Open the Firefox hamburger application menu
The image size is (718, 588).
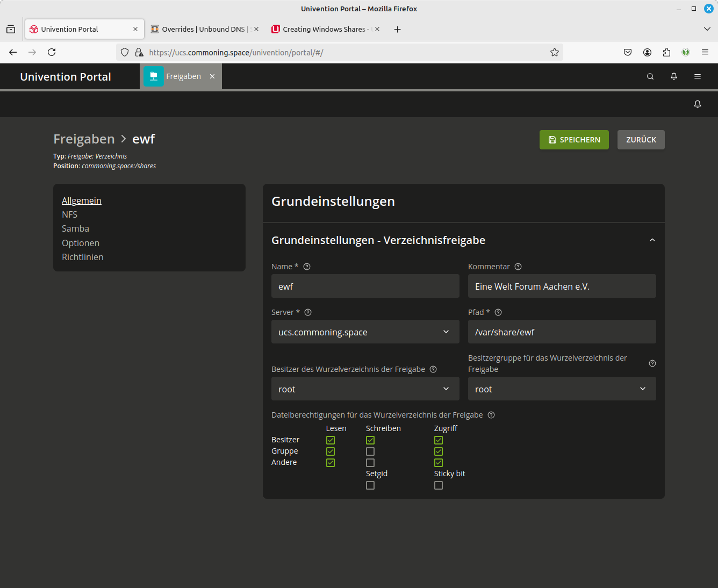coord(705,52)
